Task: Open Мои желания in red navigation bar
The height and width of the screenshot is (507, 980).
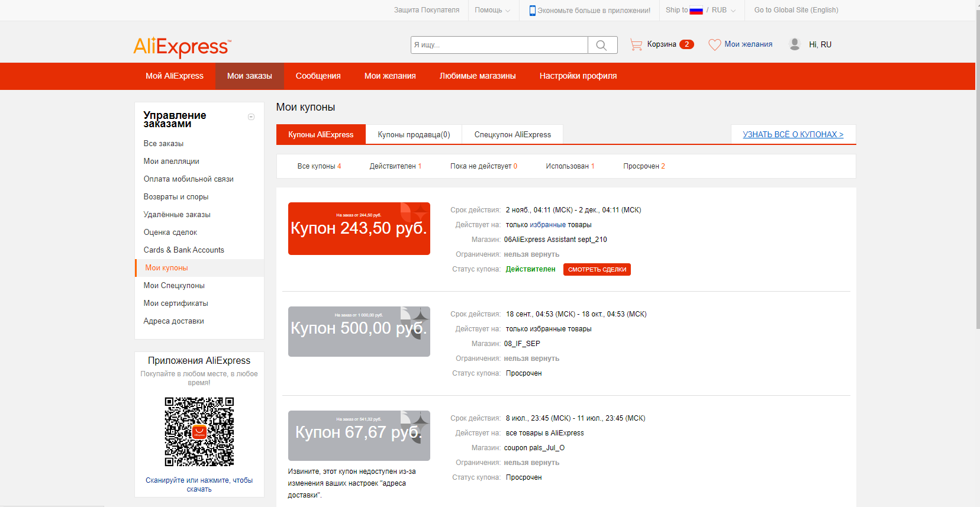Action: click(390, 76)
